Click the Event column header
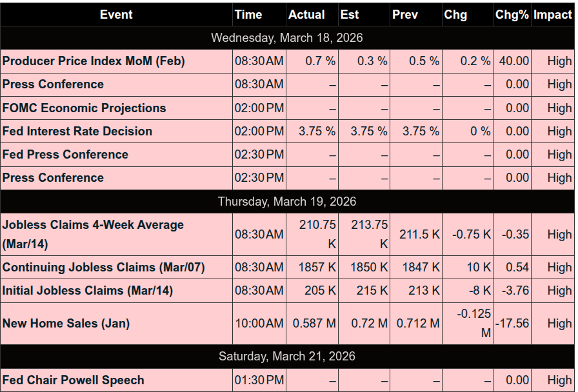The image size is (578, 392). [116, 14]
